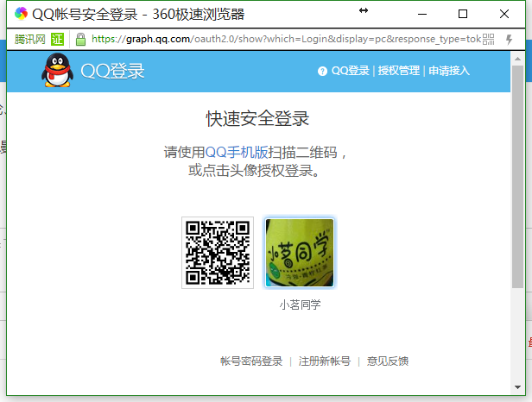Click the question mark help icon

click(x=322, y=72)
